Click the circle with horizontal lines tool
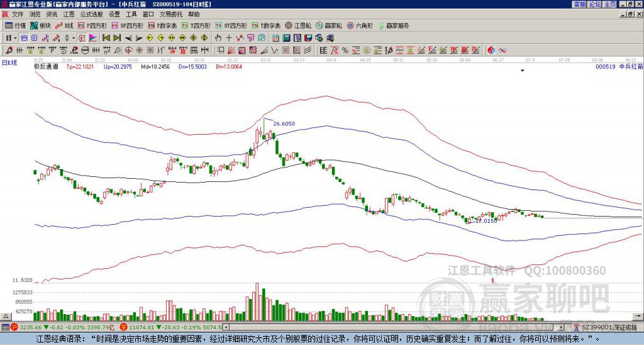The height and width of the screenshot is (345, 644). point(85,50)
